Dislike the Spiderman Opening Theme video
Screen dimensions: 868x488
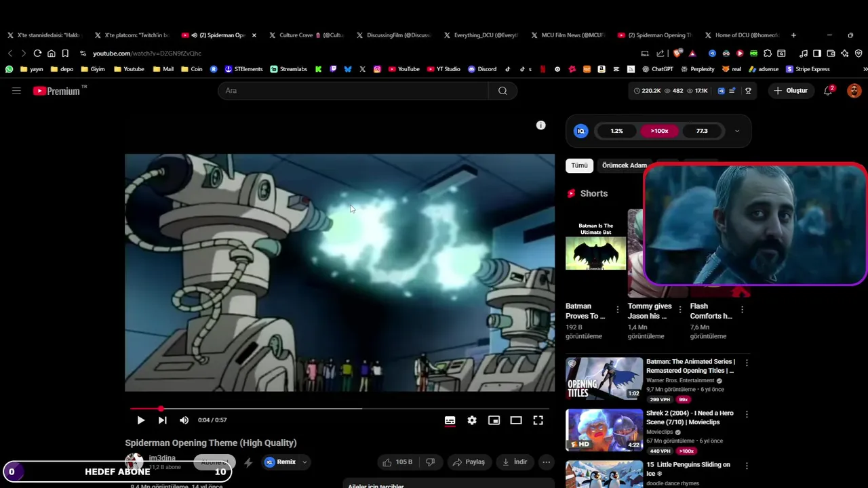point(430,462)
